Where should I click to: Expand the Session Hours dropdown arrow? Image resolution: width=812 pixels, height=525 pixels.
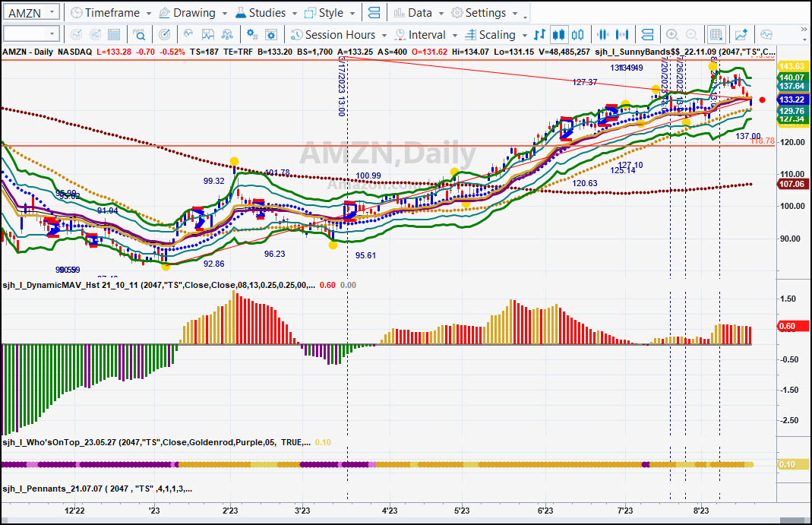click(x=384, y=35)
